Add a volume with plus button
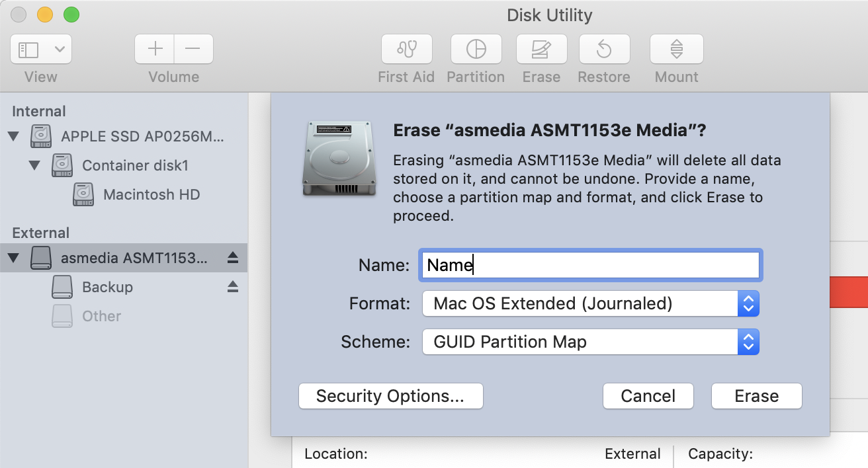The width and height of the screenshot is (868, 468). [x=155, y=49]
